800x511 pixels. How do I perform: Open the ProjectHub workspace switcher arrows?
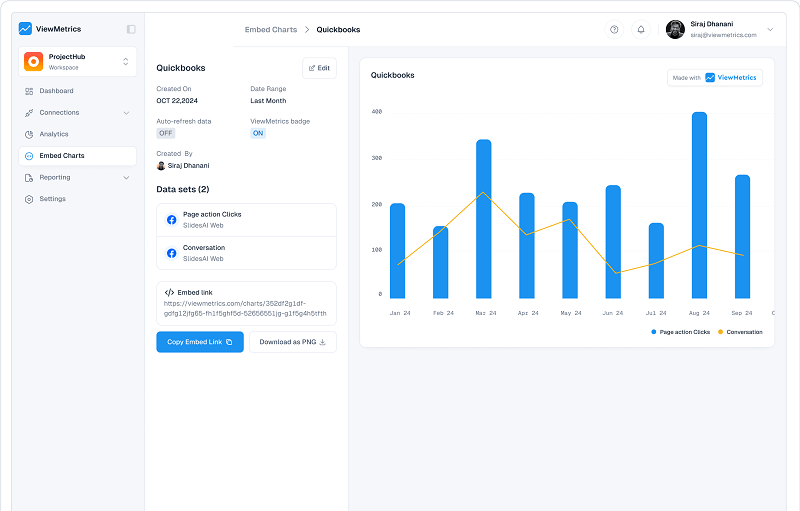[126, 62]
